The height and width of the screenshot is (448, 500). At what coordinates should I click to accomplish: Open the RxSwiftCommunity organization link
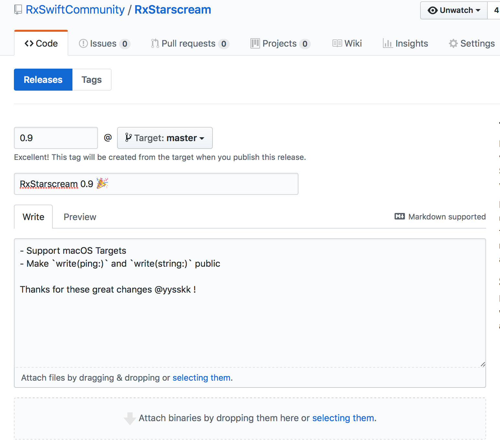(x=75, y=10)
